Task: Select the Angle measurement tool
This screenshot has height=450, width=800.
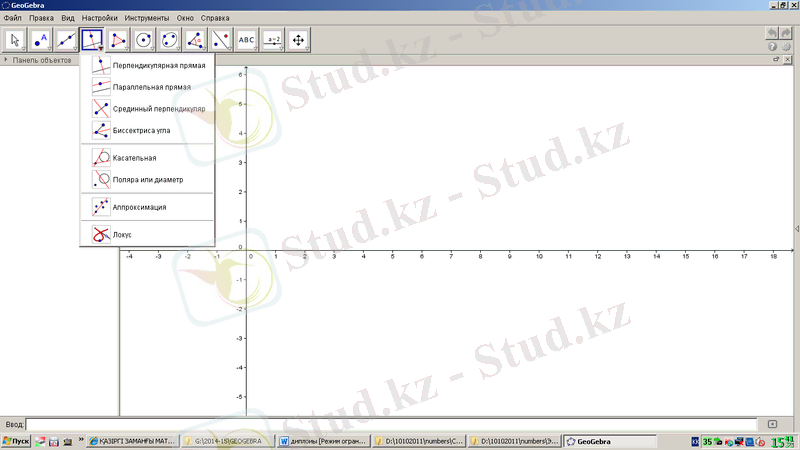Action: (195, 40)
